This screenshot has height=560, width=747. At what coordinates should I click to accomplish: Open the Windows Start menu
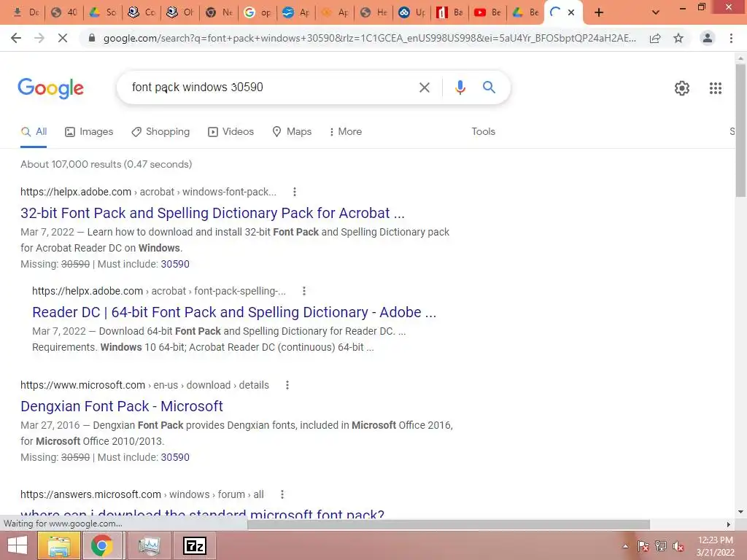(18, 545)
